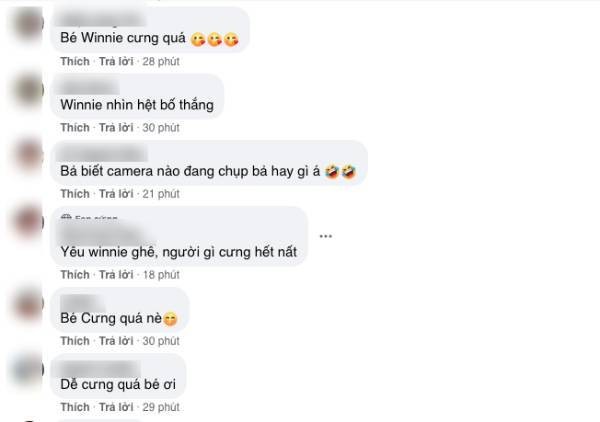Click the '18 phút' timestamp link
600x422 pixels.
click(161, 274)
